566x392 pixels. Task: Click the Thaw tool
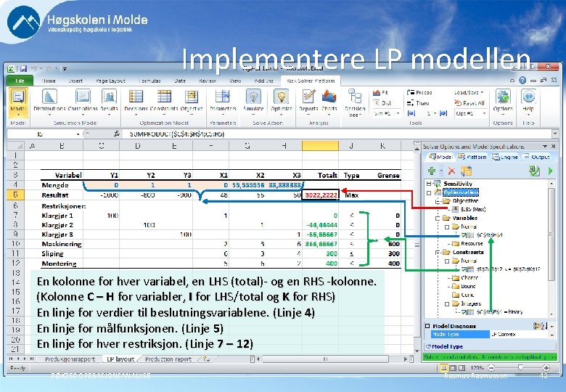[x=418, y=103]
